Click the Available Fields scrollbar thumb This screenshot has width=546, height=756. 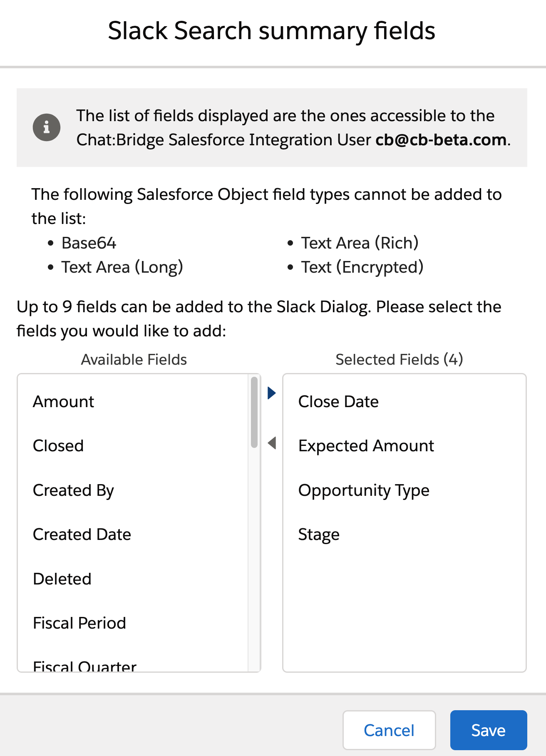coord(254,412)
